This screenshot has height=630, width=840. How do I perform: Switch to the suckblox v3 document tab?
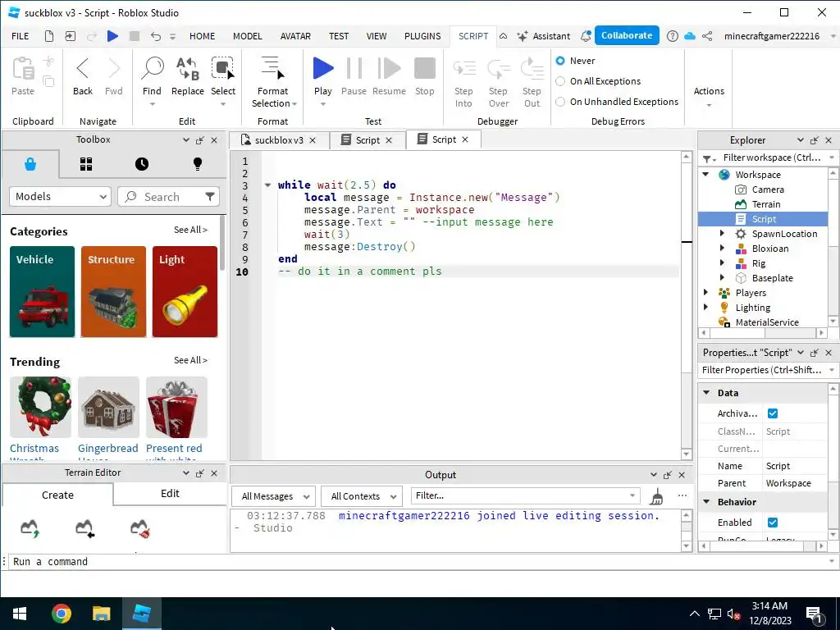(279, 140)
